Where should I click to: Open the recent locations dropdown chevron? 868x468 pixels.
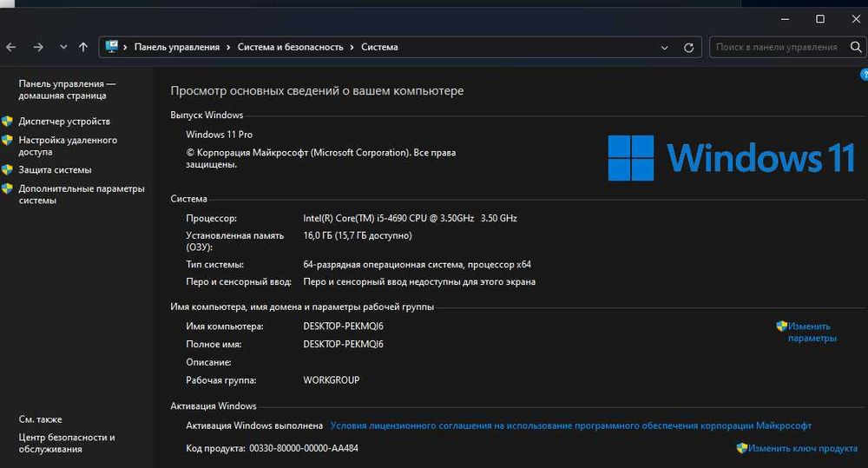coord(63,48)
